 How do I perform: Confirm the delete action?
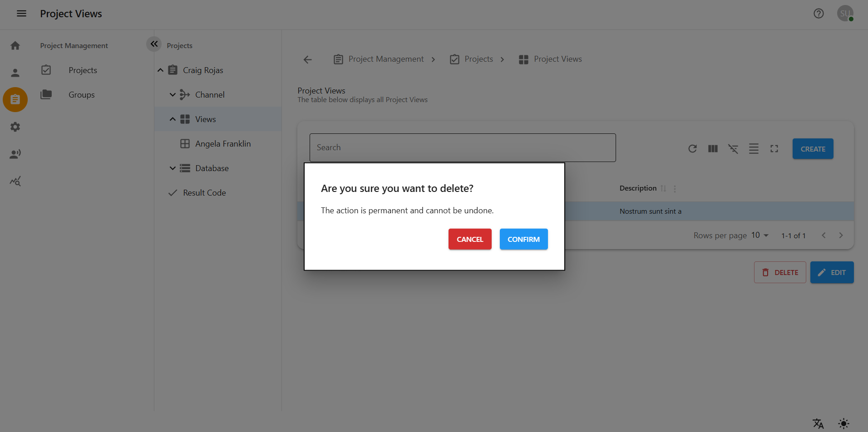[523, 239]
